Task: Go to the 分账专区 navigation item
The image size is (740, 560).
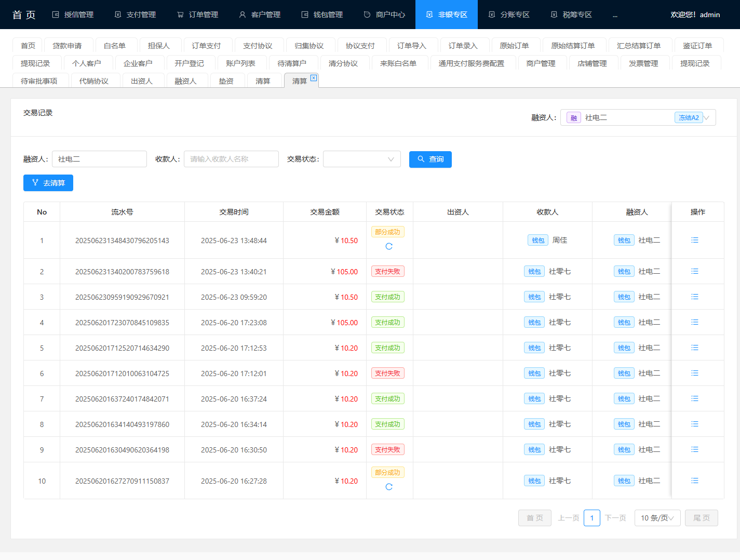Action: click(509, 15)
